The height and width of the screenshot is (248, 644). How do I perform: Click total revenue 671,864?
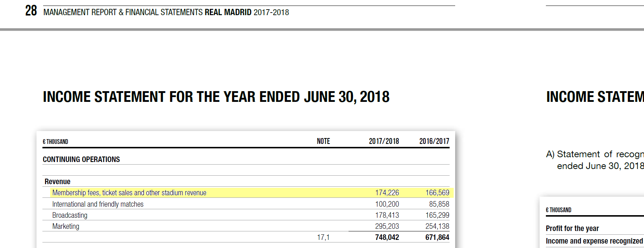(437, 237)
